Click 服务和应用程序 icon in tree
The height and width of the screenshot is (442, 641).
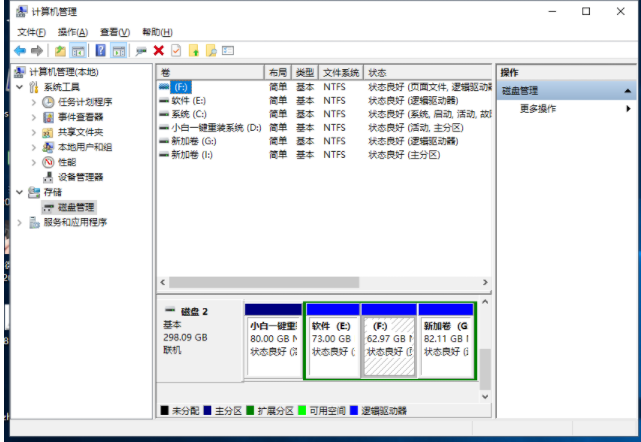34,222
